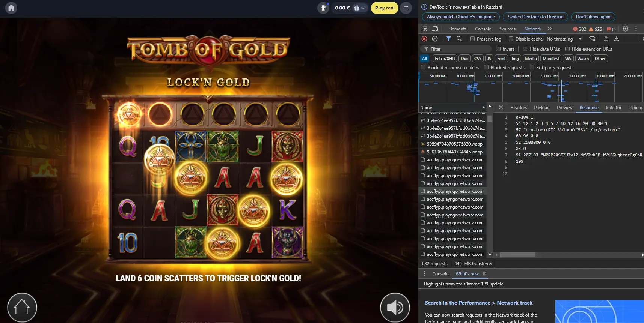Click the game home arrow button
644x323 pixels.
coord(22,307)
